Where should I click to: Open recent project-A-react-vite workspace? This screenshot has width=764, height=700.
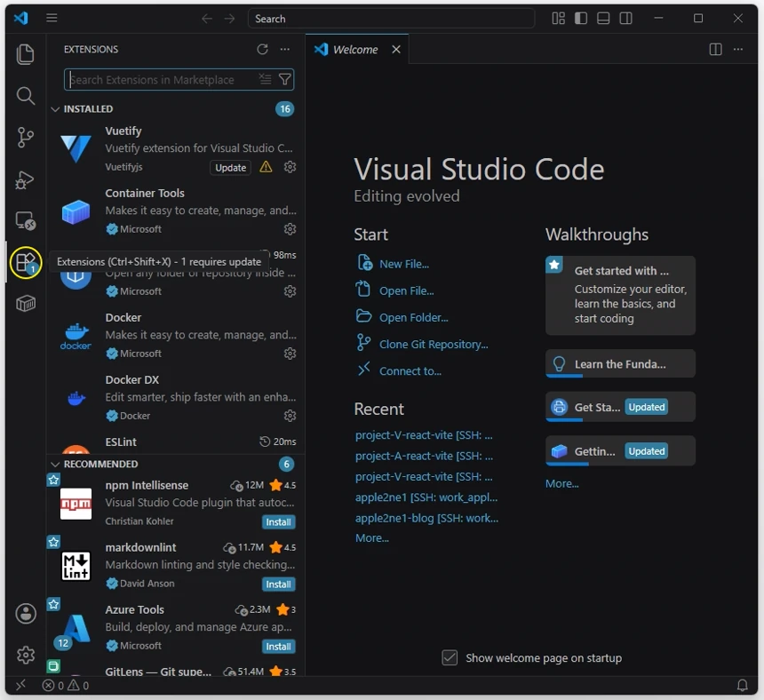[x=424, y=456]
